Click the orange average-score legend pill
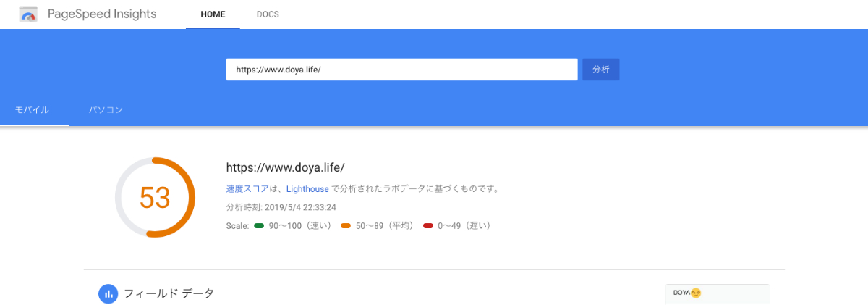This screenshot has width=868, height=305. coord(346,226)
